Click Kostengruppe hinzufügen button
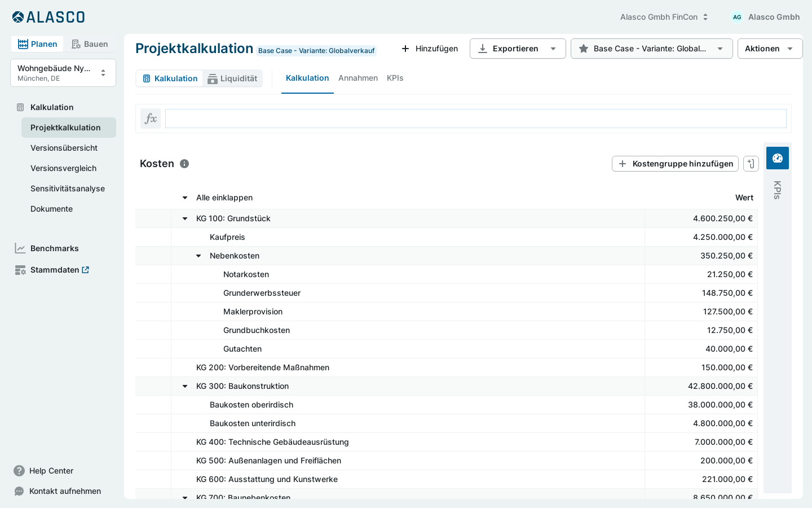 pos(675,164)
